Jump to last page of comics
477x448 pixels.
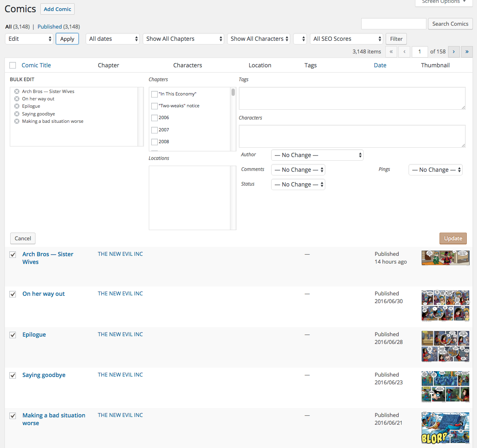point(467,51)
